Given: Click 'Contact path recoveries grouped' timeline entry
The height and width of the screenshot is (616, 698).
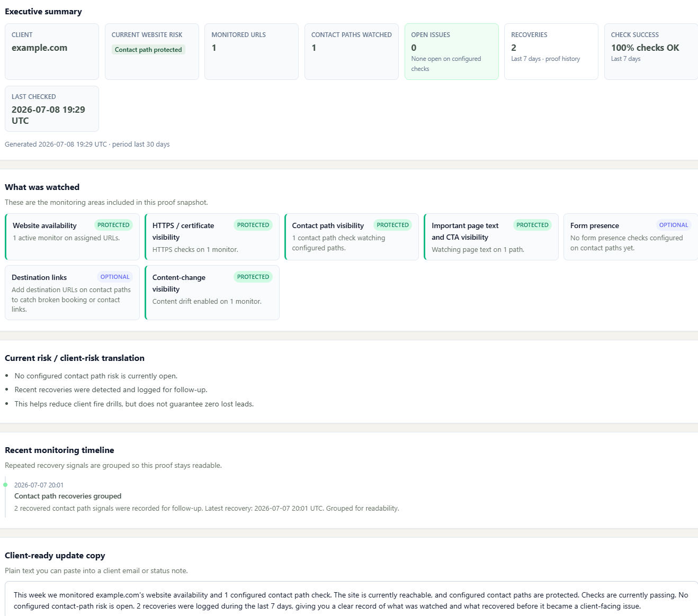Looking at the screenshot, I should pyautogui.click(x=68, y=496).
